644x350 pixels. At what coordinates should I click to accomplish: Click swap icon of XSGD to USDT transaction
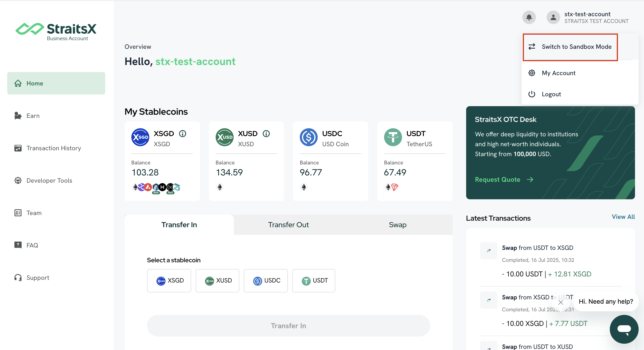click(x=488, y=300)
